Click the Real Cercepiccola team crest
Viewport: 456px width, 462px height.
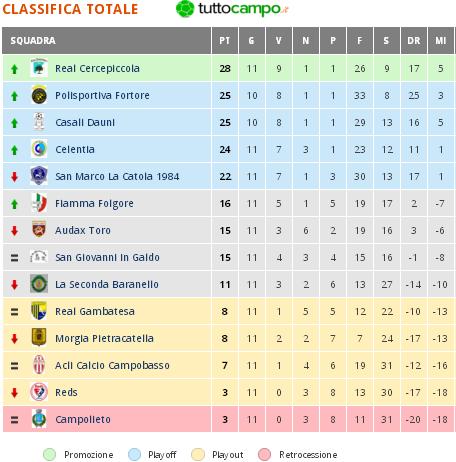tap(39, 68)
